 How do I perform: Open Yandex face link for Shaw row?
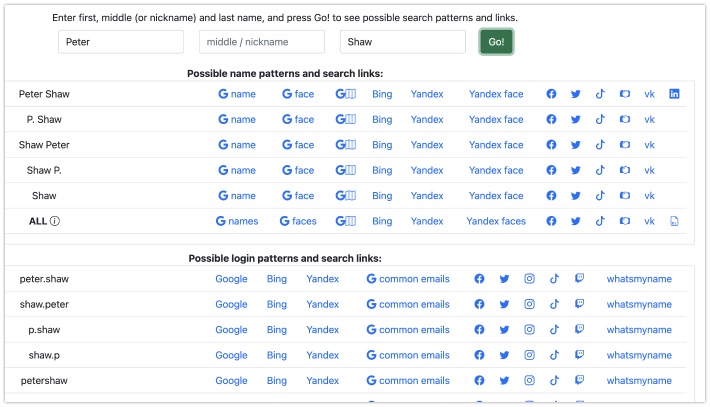(x=496, y=196)
